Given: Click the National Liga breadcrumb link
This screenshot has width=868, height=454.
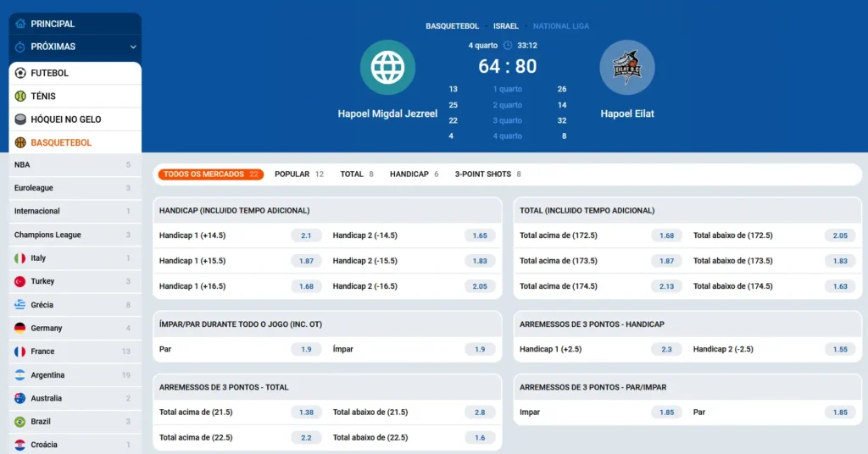Looking at the screenshot, I should (x=561, y=26).
